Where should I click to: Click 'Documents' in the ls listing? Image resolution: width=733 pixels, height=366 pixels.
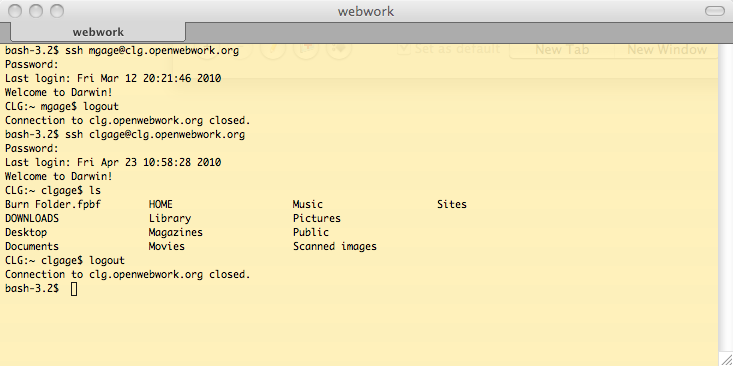point(32,247)
